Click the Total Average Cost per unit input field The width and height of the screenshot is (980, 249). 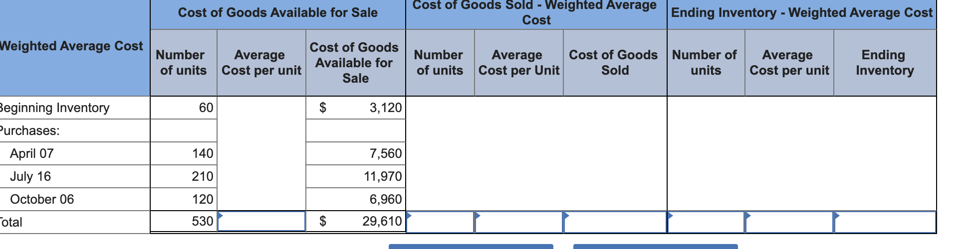[261, 222]
